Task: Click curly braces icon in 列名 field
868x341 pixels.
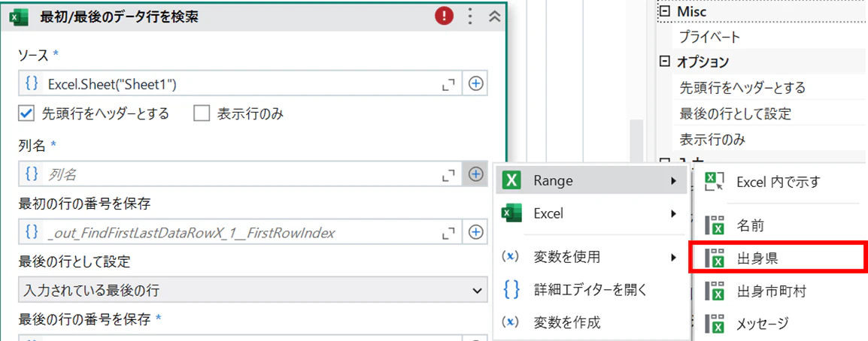Action: (32, 175)
